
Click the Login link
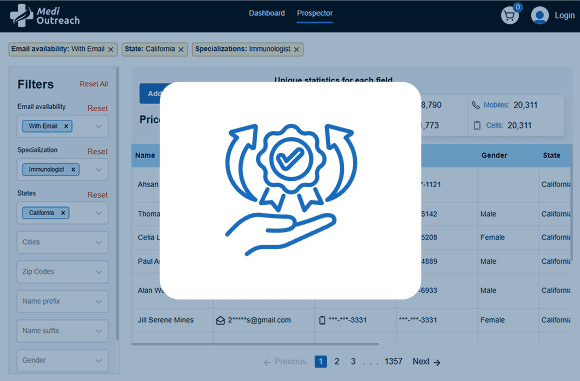(x=564, y=16)
